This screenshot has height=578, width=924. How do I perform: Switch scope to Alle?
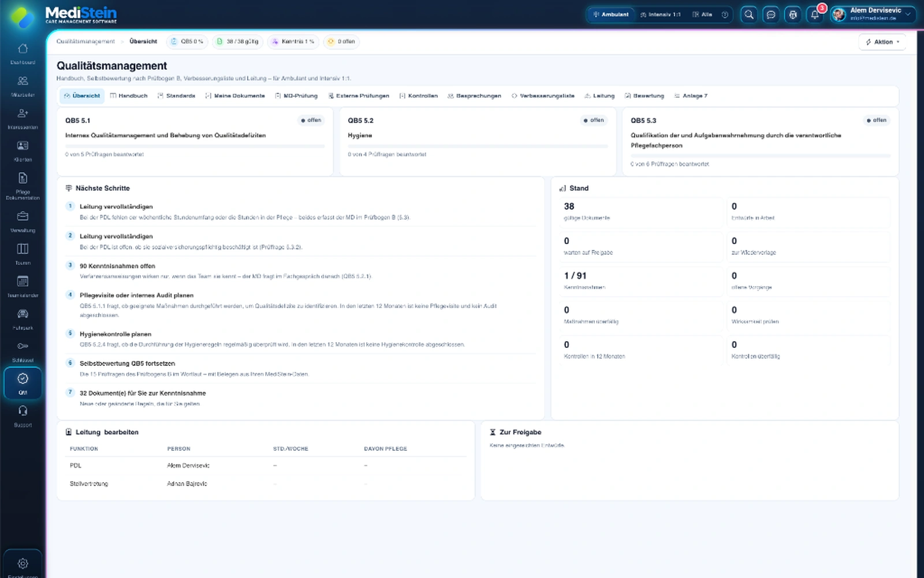(702, 14)
